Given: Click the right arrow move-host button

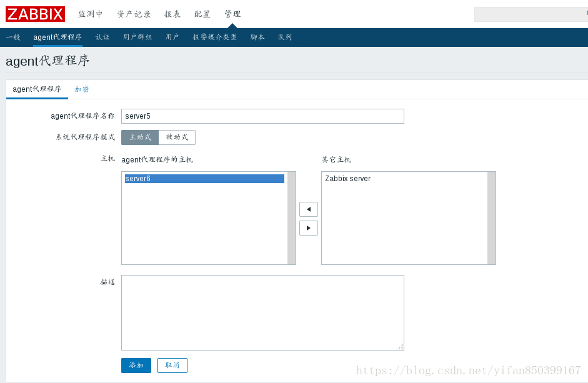Looking at the screenshot, I should click(x=309, y=228).
